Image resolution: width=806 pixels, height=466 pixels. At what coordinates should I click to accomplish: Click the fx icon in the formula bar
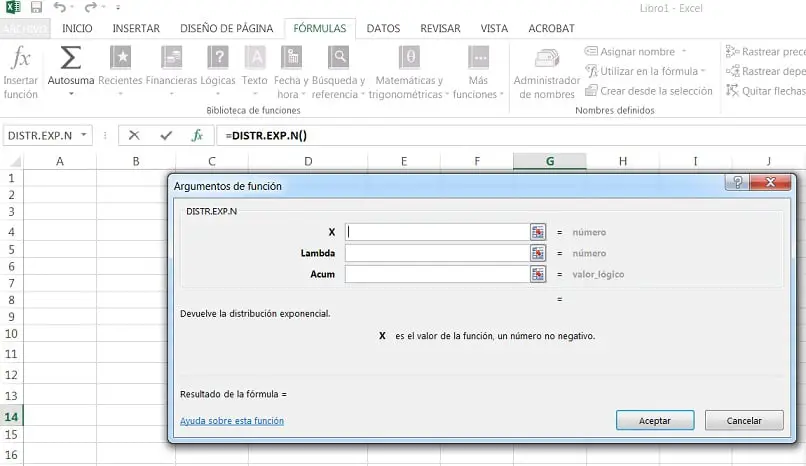click(x=197, y=135)
